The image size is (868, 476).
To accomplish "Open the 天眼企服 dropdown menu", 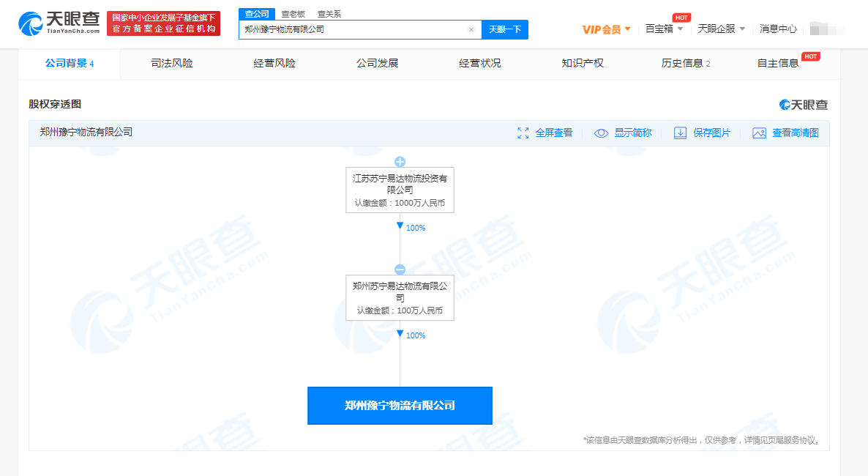I will click(x=722, y=29).
